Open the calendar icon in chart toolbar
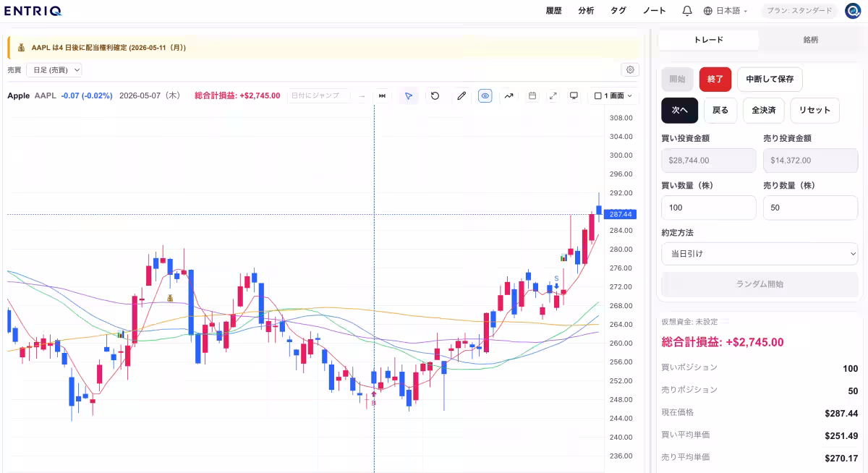 tap(532, 95)
